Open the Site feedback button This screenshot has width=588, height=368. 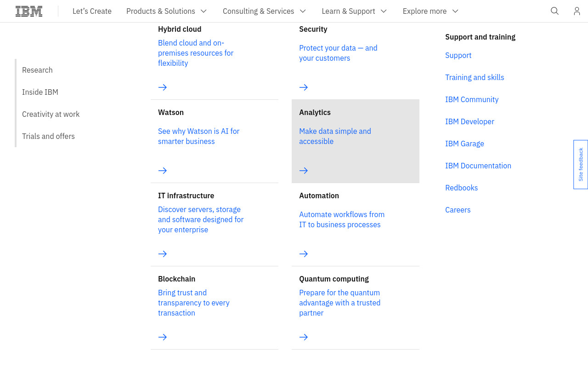coord(581,164)
